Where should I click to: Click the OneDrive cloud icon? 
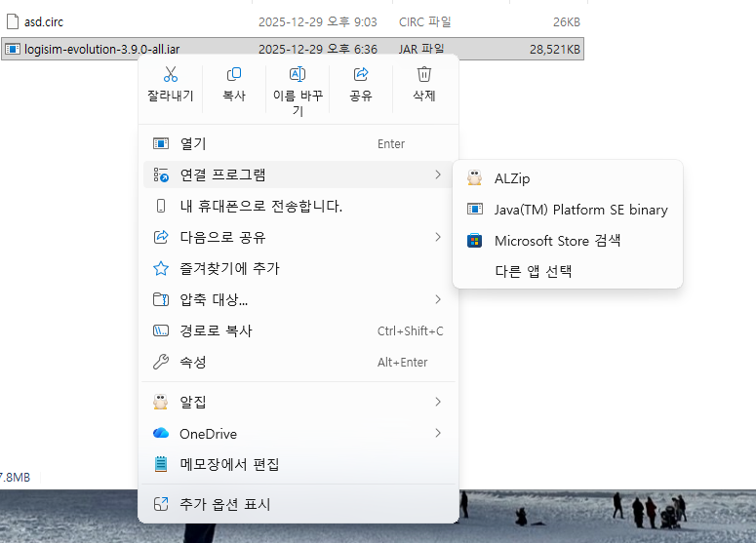click(x=161, y=433)
